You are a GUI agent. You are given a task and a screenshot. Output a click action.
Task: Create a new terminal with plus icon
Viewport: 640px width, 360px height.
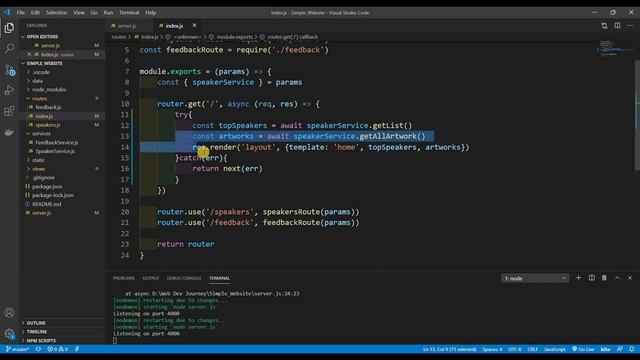tap(578, 278)
